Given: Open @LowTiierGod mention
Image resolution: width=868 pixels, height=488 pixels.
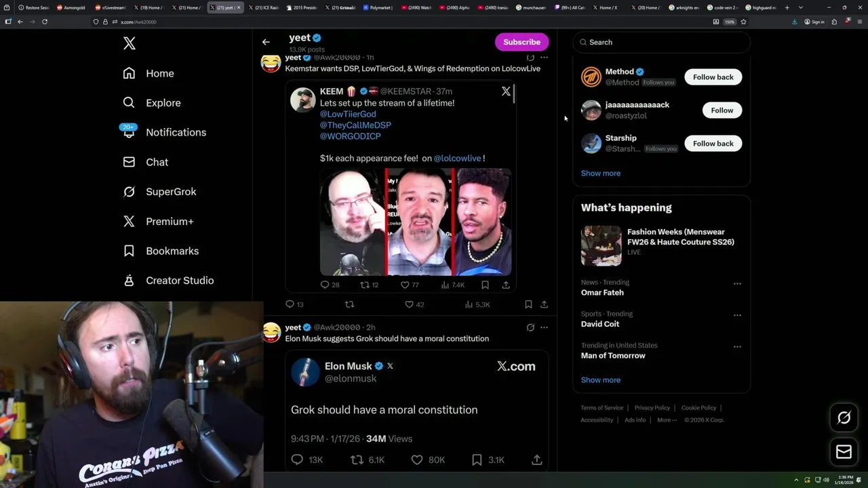Looking at the screenshot, I should click(x=348, y=114).
